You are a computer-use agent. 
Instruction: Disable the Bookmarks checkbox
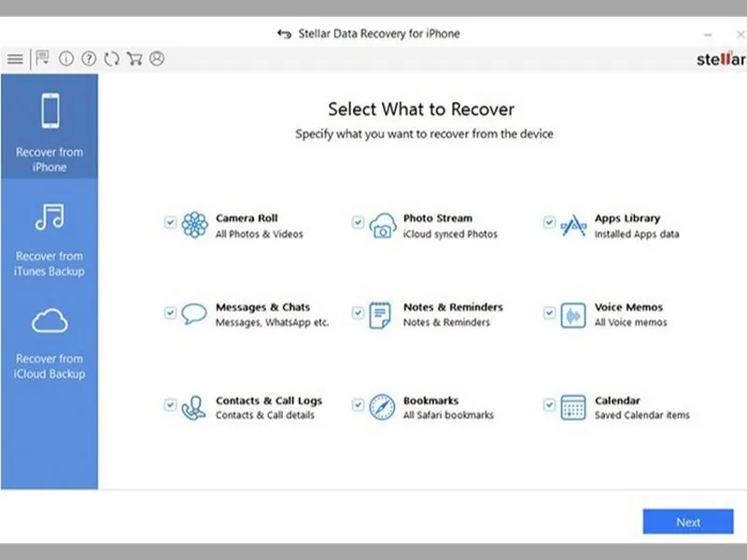click(x=358, y=405)
